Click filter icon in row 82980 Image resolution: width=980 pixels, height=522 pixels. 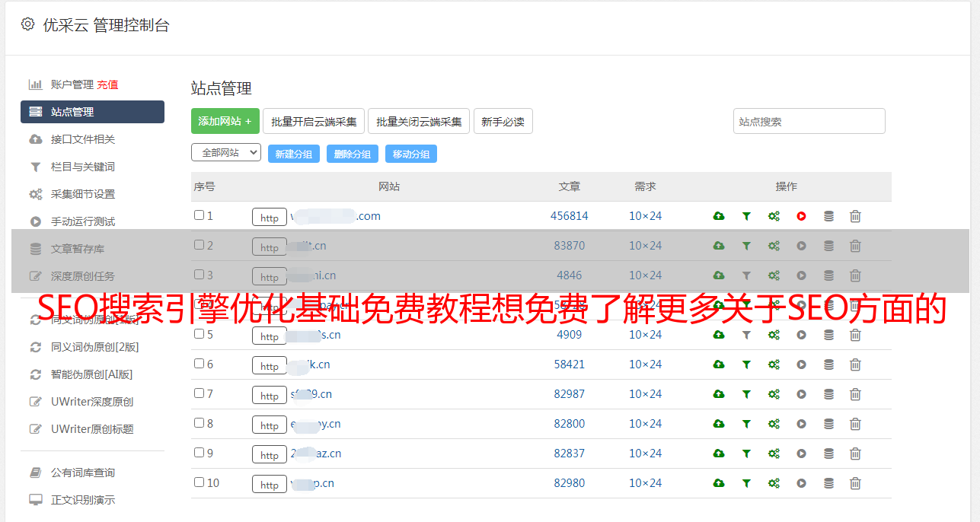click(x=746, y=483)
